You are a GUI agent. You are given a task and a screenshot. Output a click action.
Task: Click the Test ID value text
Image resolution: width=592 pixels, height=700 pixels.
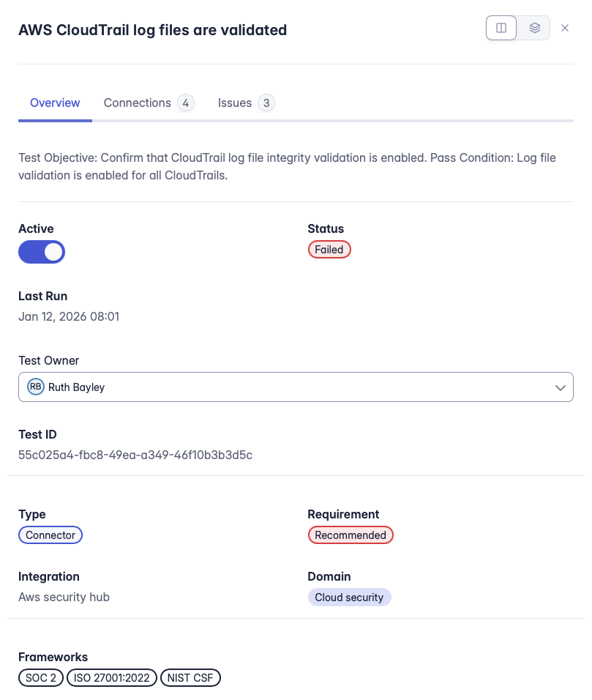(135, 455)
